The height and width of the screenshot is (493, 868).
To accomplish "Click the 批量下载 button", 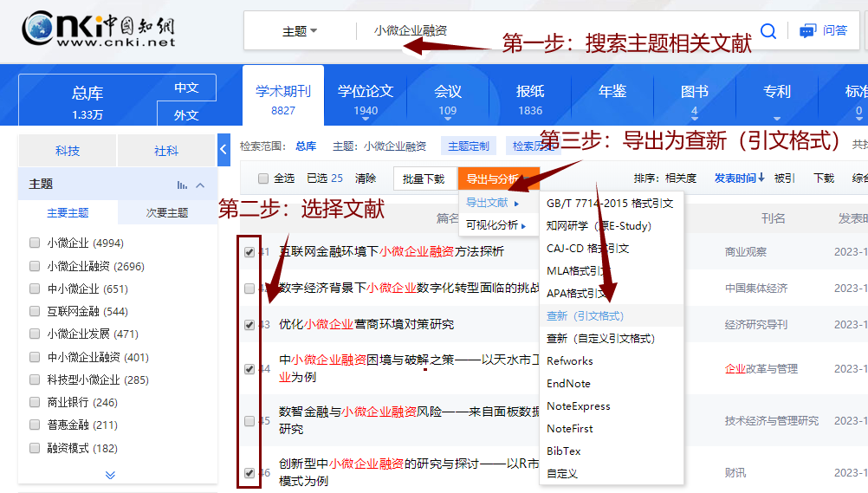I will (x=424, y=179).
